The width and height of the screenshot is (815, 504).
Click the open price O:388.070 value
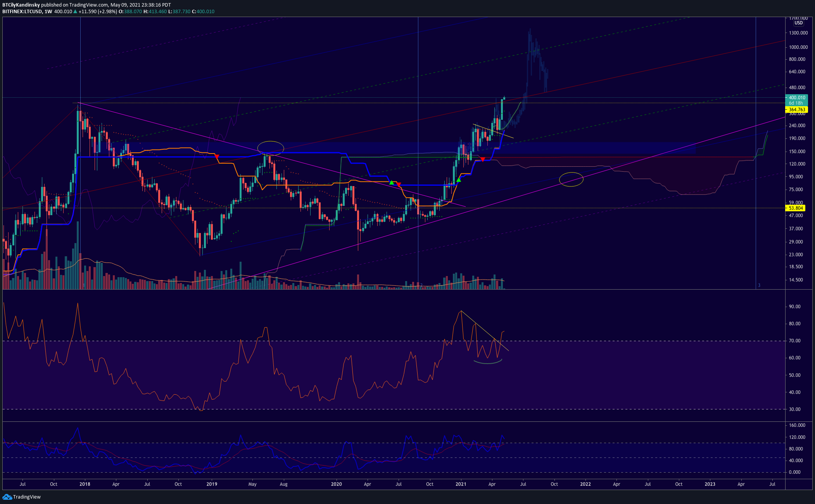[130, 12]
